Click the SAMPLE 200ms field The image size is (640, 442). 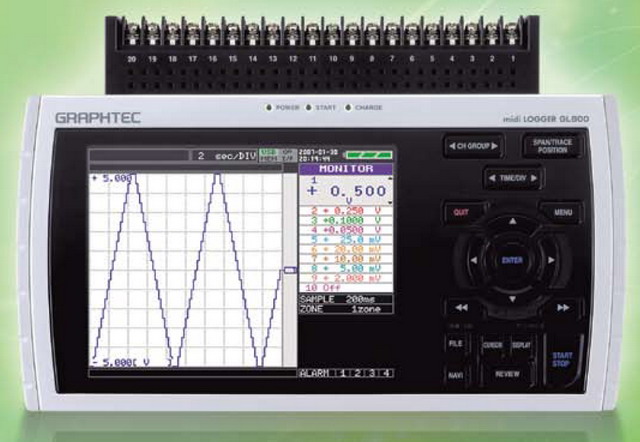[346, 299]
